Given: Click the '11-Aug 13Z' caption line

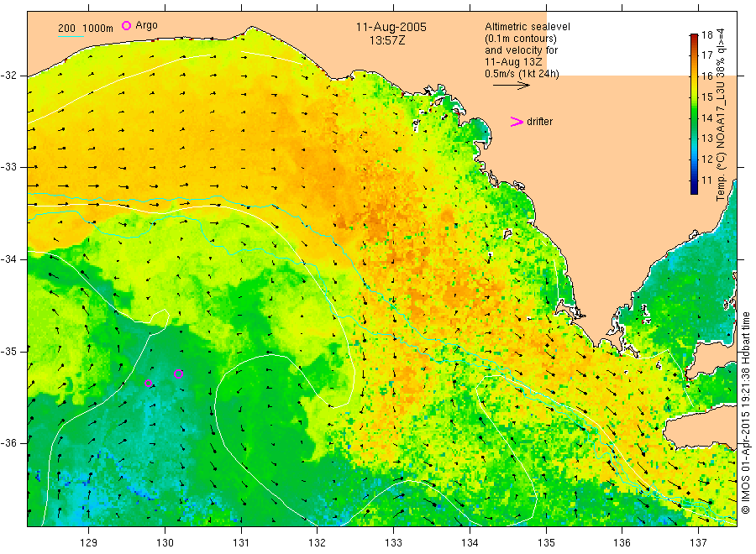Looking at the screenshot, I should coord(513,62).
